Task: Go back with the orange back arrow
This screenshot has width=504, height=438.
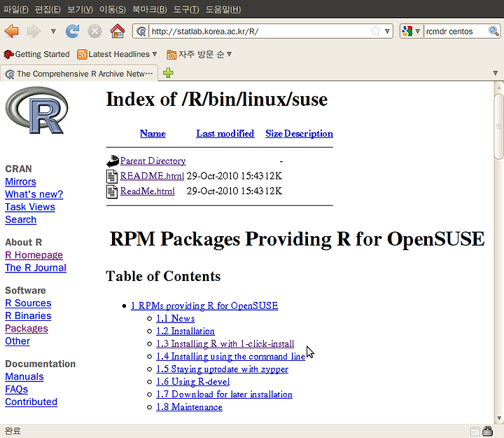Action: tap(12, 32)
